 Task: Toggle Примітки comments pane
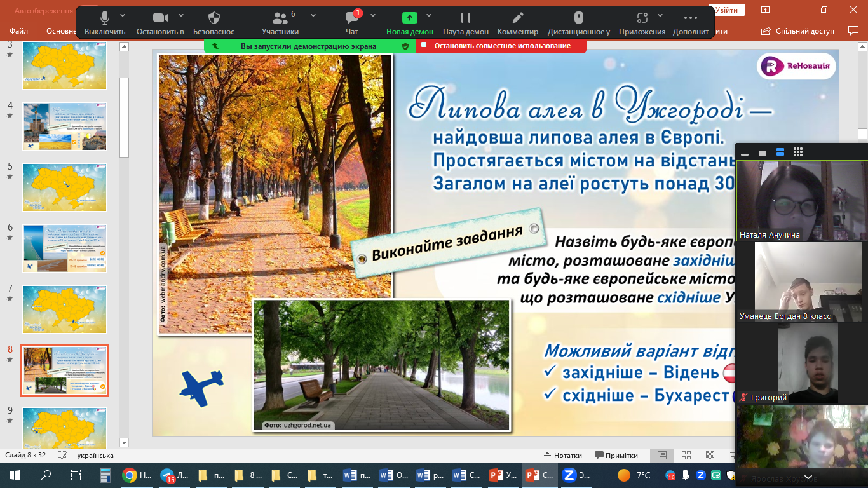[x=616, y=456]
